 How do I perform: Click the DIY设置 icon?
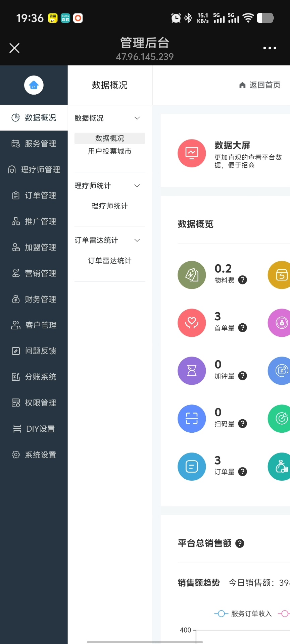tap(17, 429)
